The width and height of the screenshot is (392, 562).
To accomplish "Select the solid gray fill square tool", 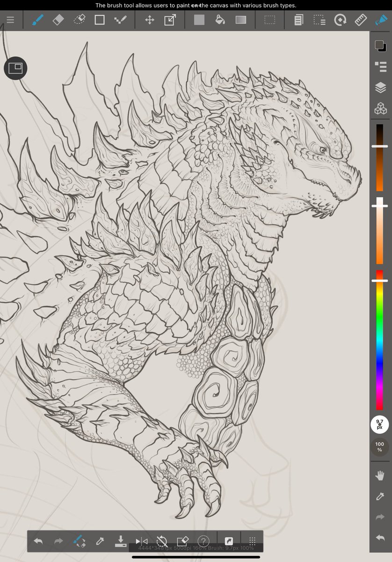I will pyautogui.click(x=199, y=20).
